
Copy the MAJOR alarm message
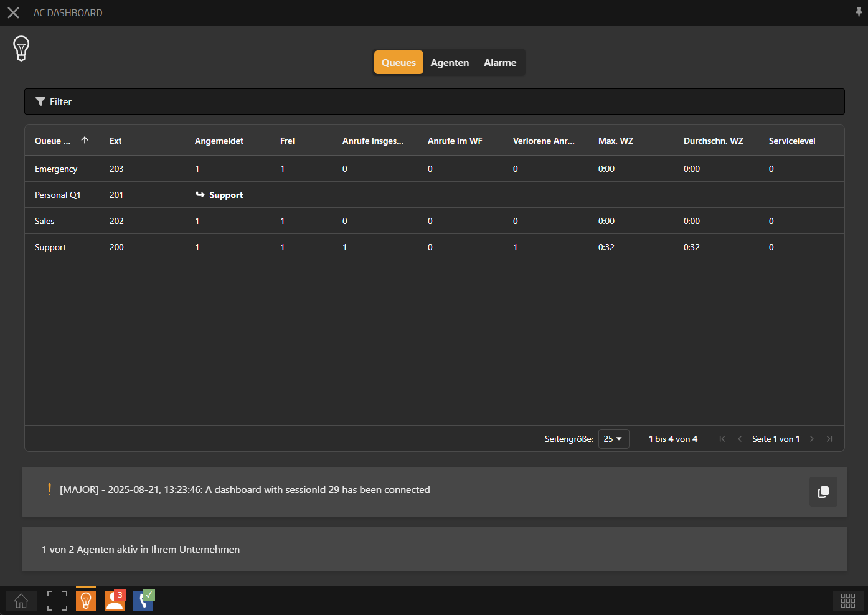(823, 492)
